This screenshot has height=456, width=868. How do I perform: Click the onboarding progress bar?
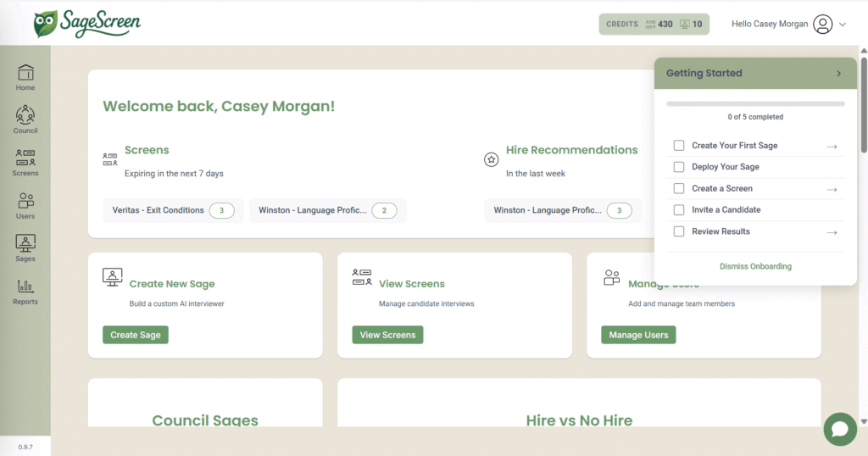pos(755,103)
